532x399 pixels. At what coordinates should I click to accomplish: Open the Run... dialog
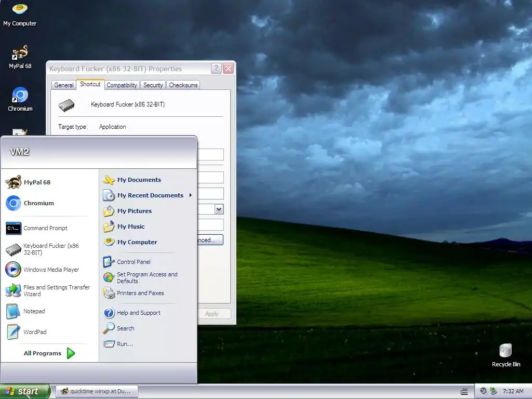coord(148,344)
